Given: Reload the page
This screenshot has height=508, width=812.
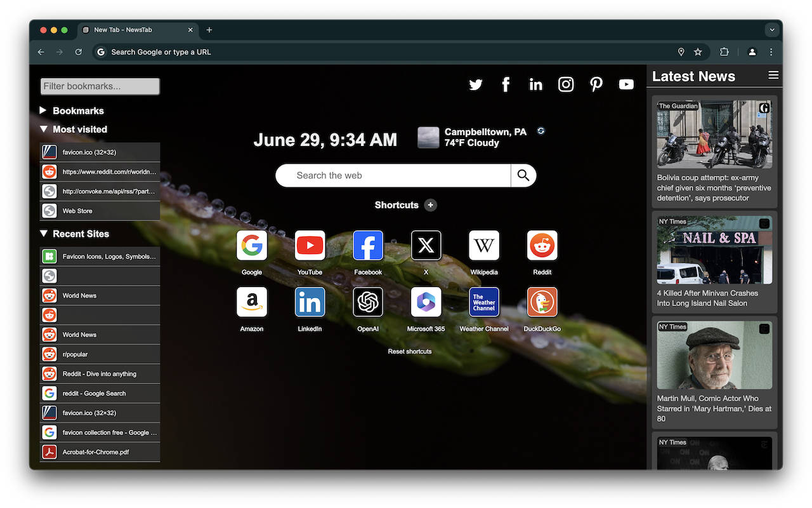Looking at the screenshot, I should click(79, 52).
